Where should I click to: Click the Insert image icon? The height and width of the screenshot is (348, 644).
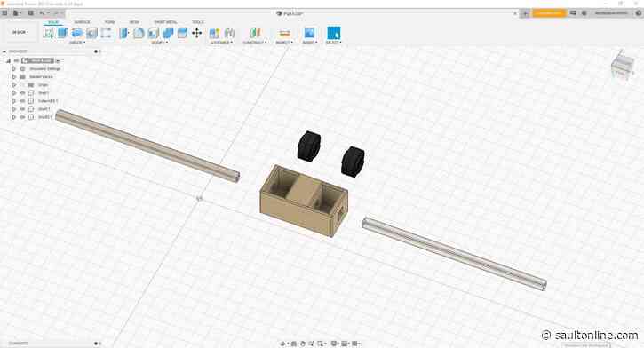[x=309, y=33]
